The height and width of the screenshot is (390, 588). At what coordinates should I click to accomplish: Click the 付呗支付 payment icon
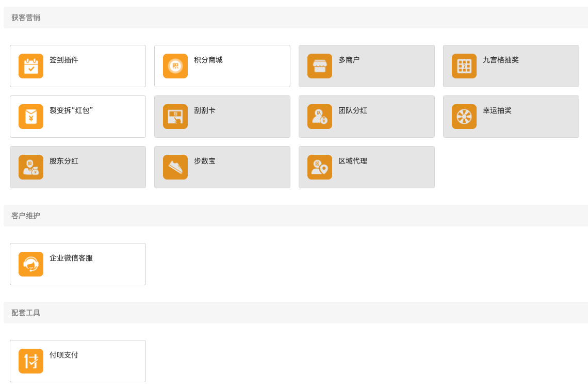[x=31, y=361]
